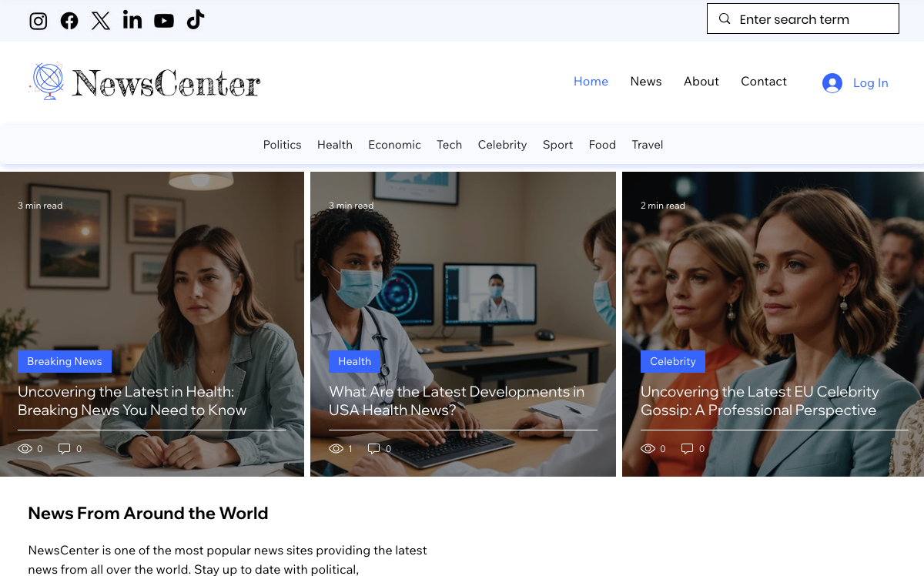The width and height of the screenshot is (924, 576).
Task: Click the views eye icon on EU Celebrity post
Action: pos(648,448)
